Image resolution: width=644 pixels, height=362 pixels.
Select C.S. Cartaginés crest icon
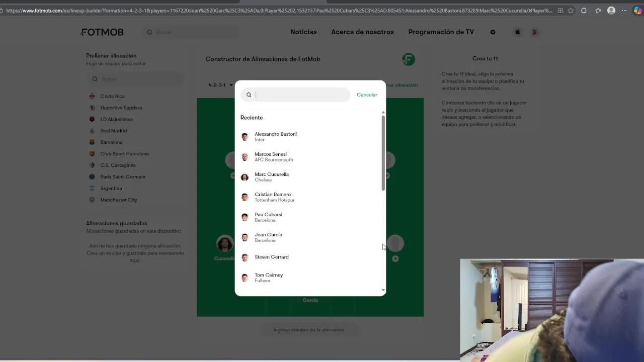92,165
